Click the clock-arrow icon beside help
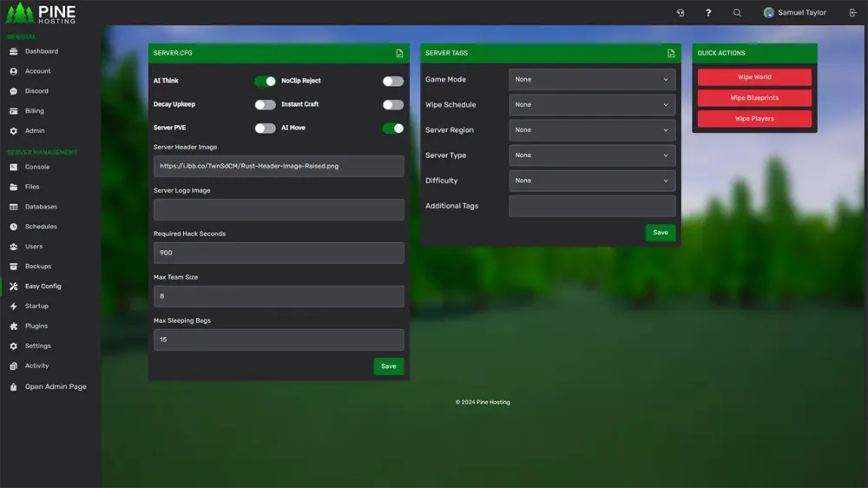The height and width of the screenshot is (488, 868). point(681,13)
